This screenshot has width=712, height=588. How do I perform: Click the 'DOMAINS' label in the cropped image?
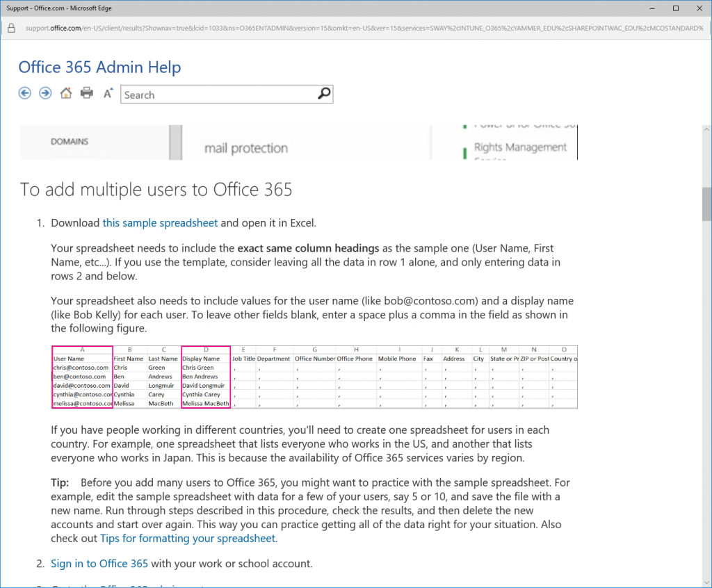click(70, 142)
